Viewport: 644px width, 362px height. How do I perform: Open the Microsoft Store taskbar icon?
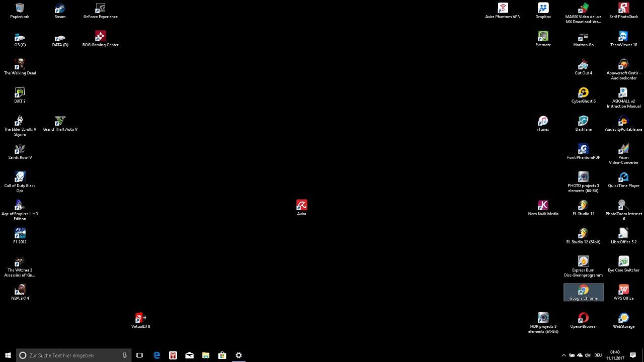coord(222,355)
